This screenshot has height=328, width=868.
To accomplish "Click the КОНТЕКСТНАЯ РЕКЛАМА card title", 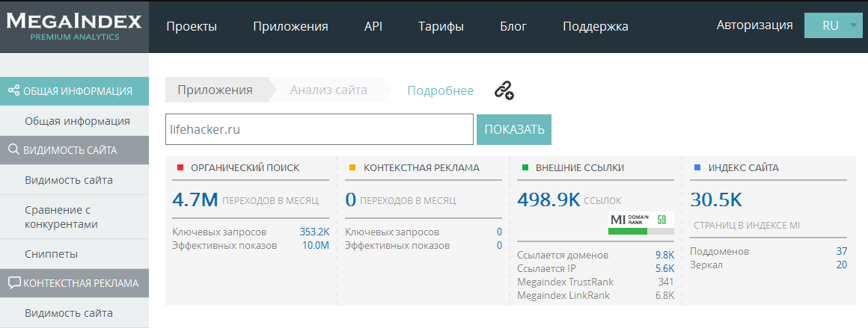I will (x=421, y=167).
